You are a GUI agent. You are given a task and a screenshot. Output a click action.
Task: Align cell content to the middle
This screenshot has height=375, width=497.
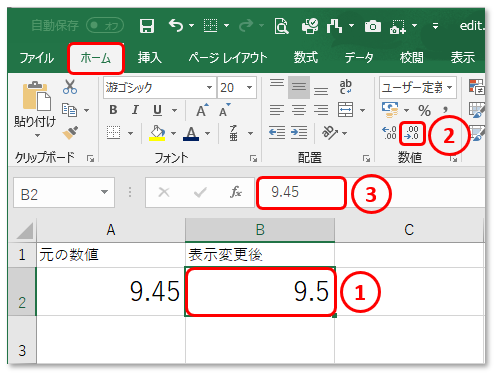[x=299, y=87]
